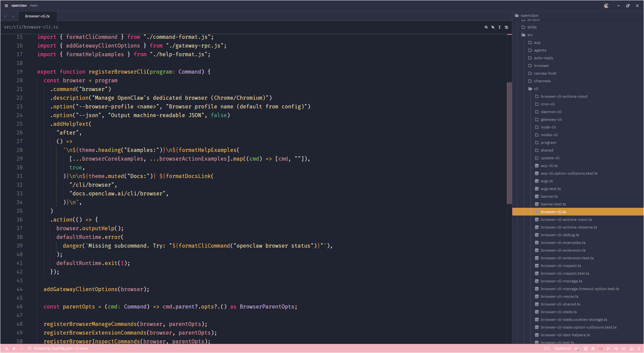Click the selection cursor icon in editor toolbar
The width and height of the screenshot is (644, 353).
pyautogui.click(x=500, y=27)
